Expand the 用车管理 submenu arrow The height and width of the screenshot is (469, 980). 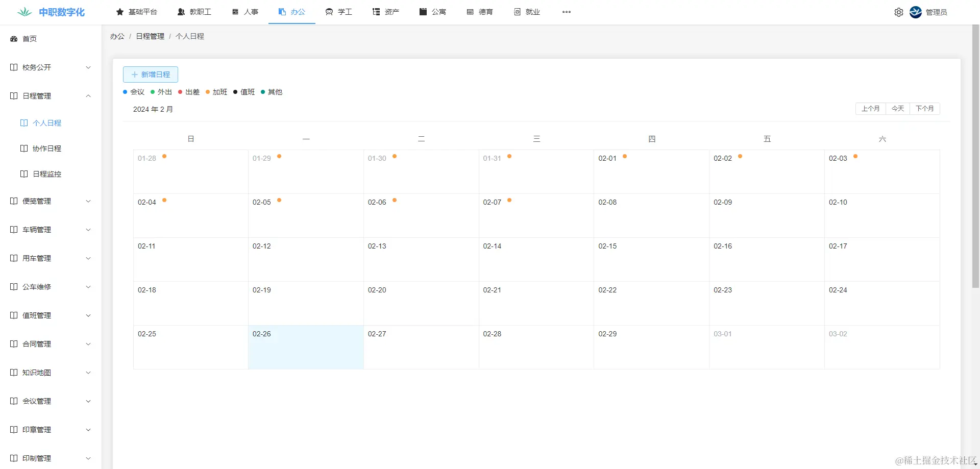click(88, 258)
